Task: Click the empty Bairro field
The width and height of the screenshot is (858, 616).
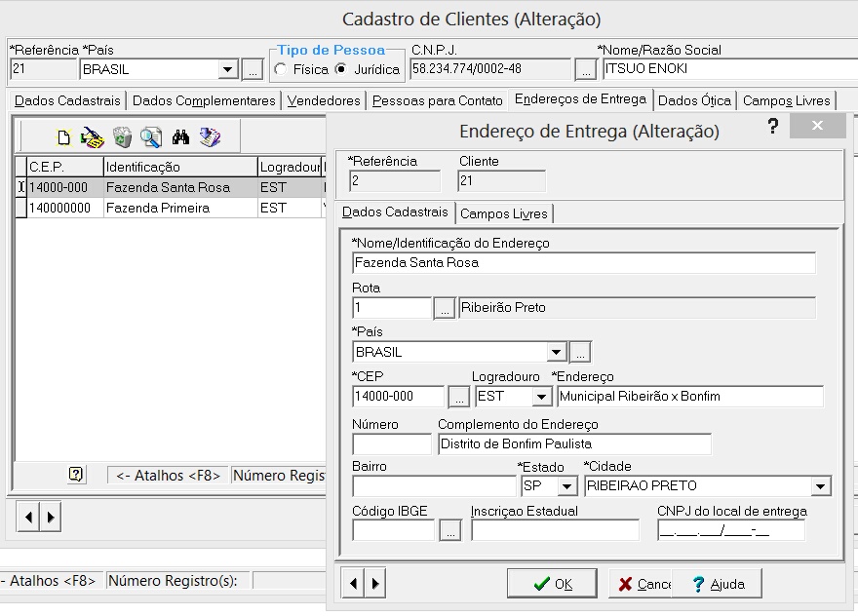Action: point(434,486)
